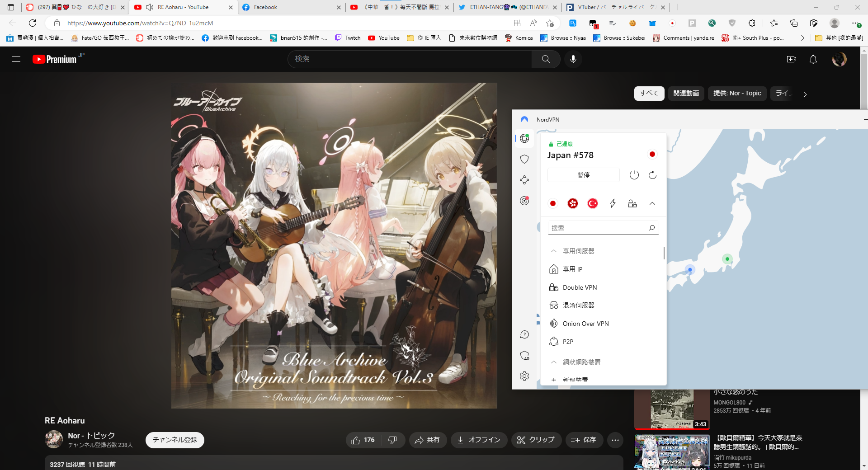Screen dimensions: 868x470
Task: Switch to ETHAN-FANG Twitter tab
Action: click(508, 7)
